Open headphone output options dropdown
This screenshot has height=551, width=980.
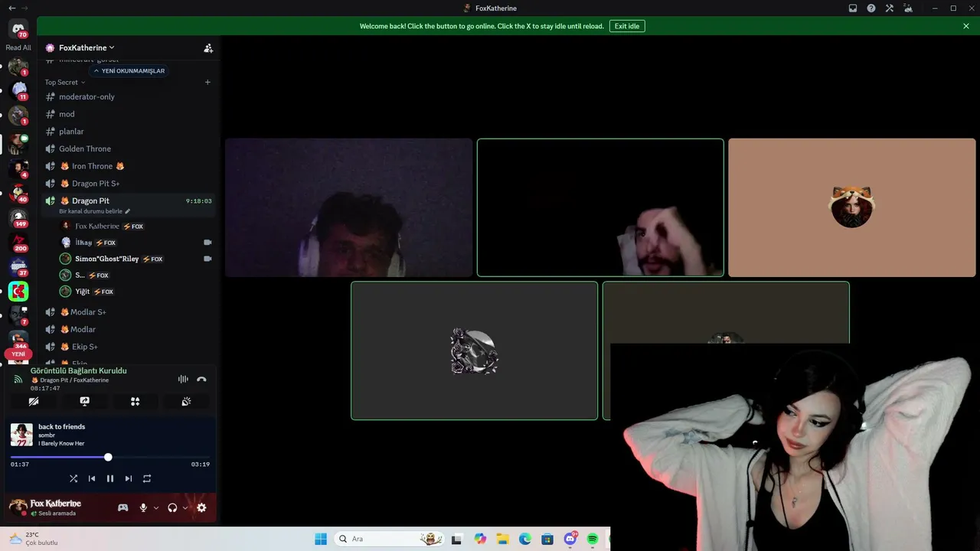[185, 507]
